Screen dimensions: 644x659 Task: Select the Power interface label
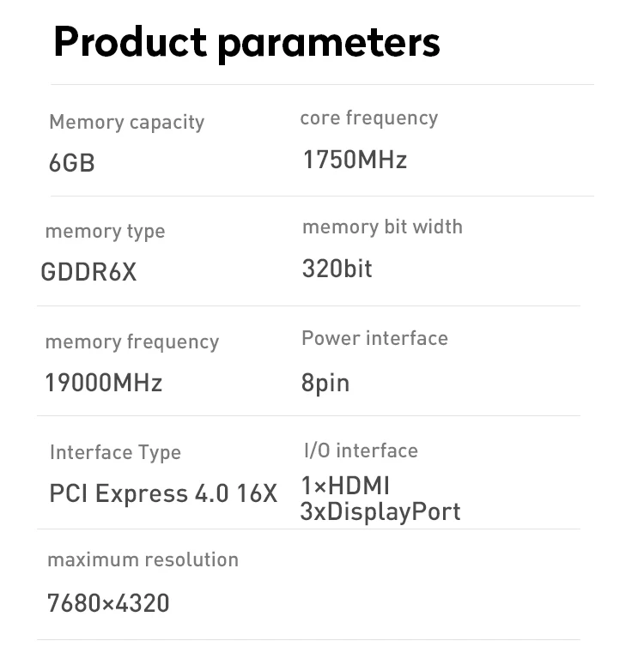374,339
